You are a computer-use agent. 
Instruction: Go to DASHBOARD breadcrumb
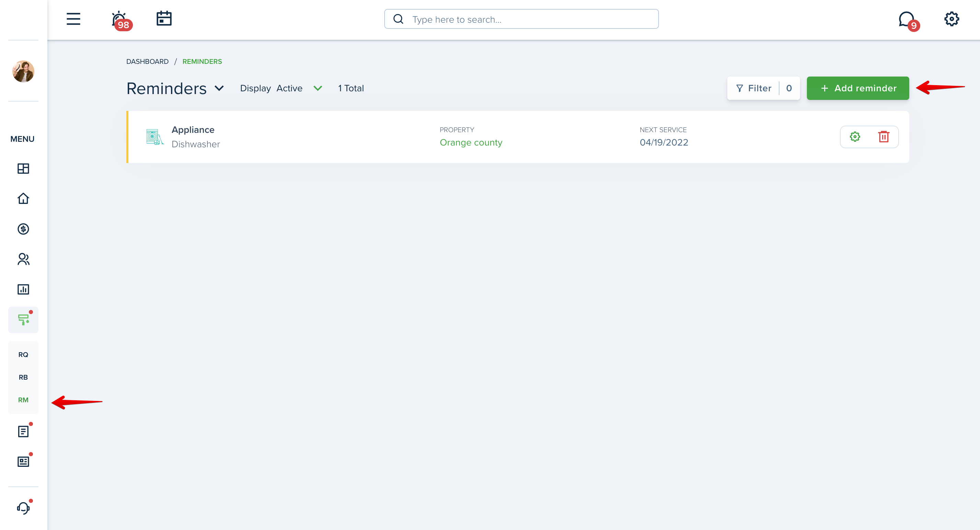(x=147, y=61)
